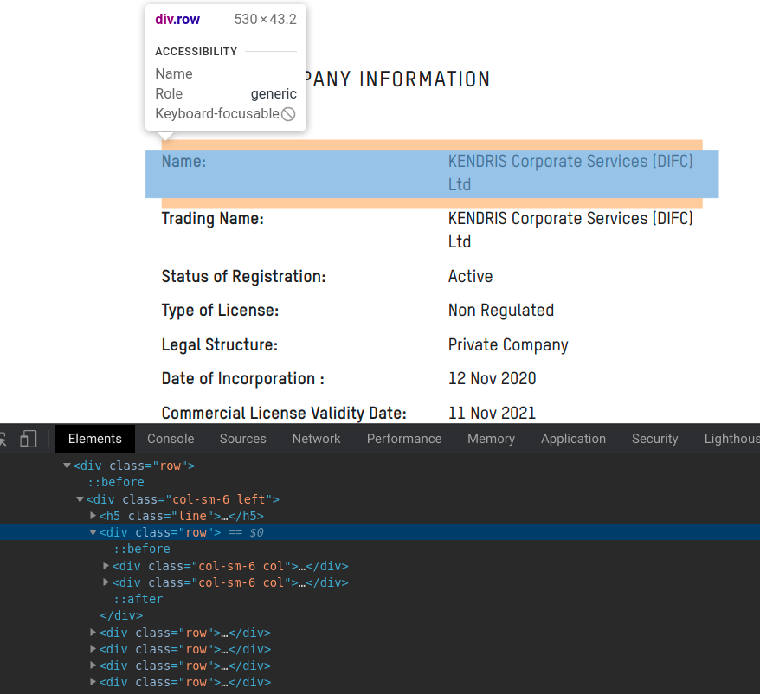This screenshot has width=760, height=694.
Task: Open the Lighthouse tab
Action: (x=731, y=439)
